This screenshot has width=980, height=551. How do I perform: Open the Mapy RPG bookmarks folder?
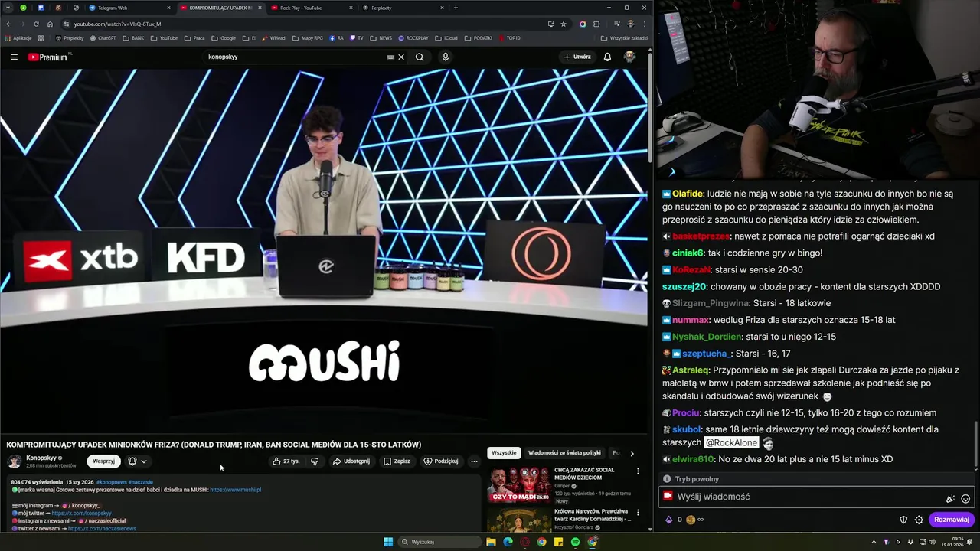pyautogui.click(x=308, y=37)
